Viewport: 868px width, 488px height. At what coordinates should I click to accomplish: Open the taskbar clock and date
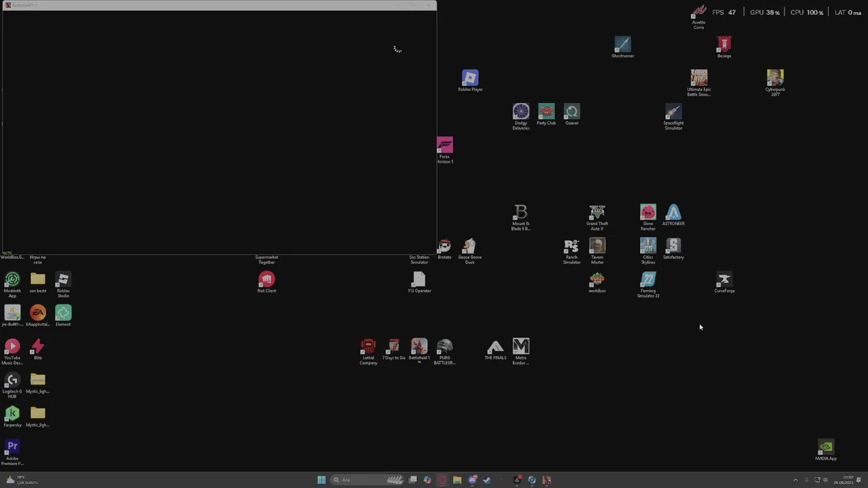click(x=844, y=480)
